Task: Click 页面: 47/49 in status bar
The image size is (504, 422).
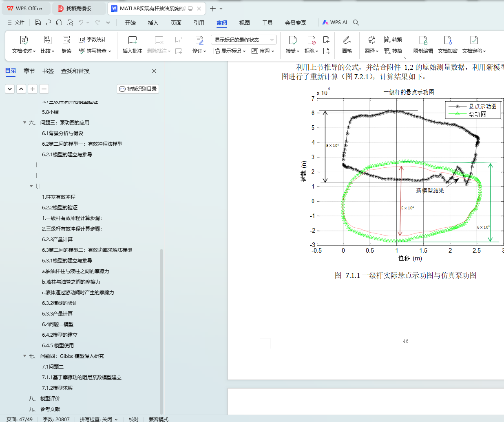Action: [x=20, y=419]
